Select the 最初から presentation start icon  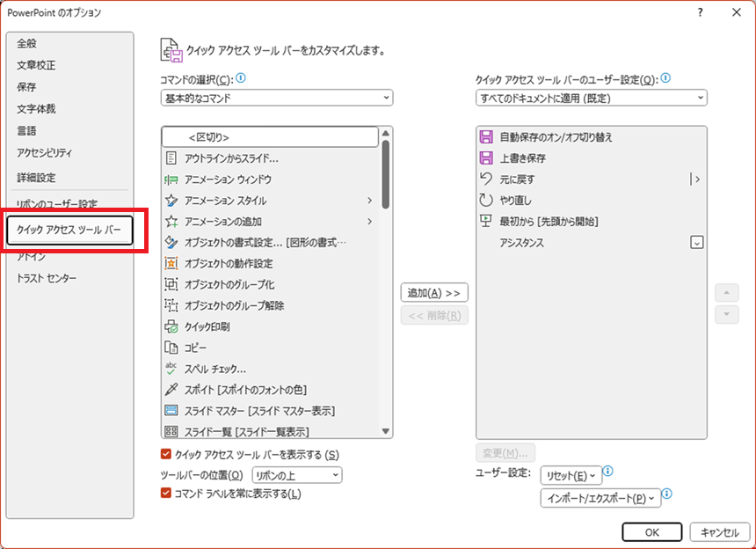(x=486, y=222)
